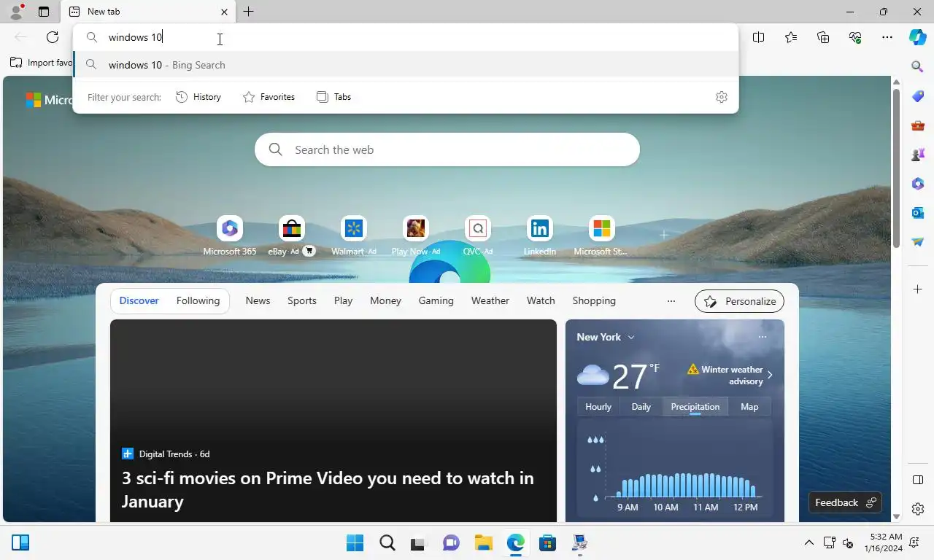Show hidden system tray icons
Screen dimensions: 934x560
pyautogui.click(x=808, y=542)
